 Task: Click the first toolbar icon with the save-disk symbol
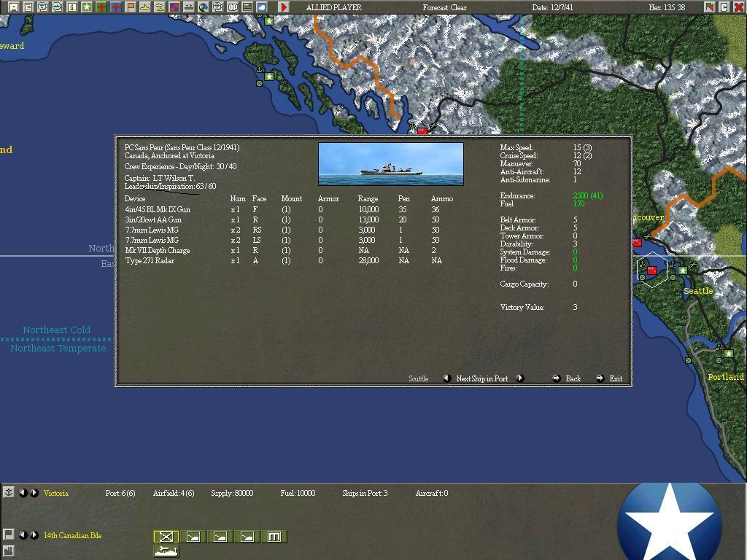point(14,7)
